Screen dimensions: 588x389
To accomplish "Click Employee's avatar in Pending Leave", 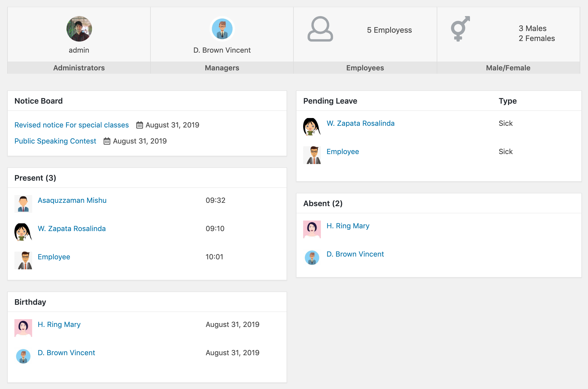I will click(x=312, y=155).
